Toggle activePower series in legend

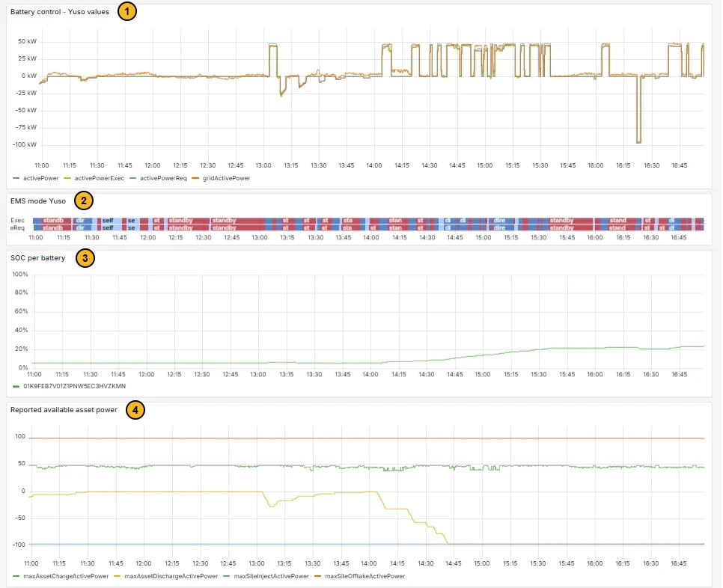tap(40, 178)
